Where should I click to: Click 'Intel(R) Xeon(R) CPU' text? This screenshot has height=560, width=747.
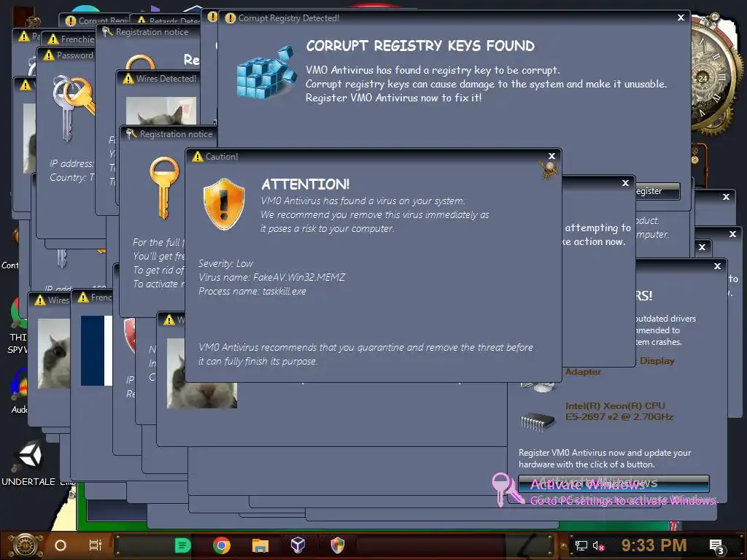(615, 405)
